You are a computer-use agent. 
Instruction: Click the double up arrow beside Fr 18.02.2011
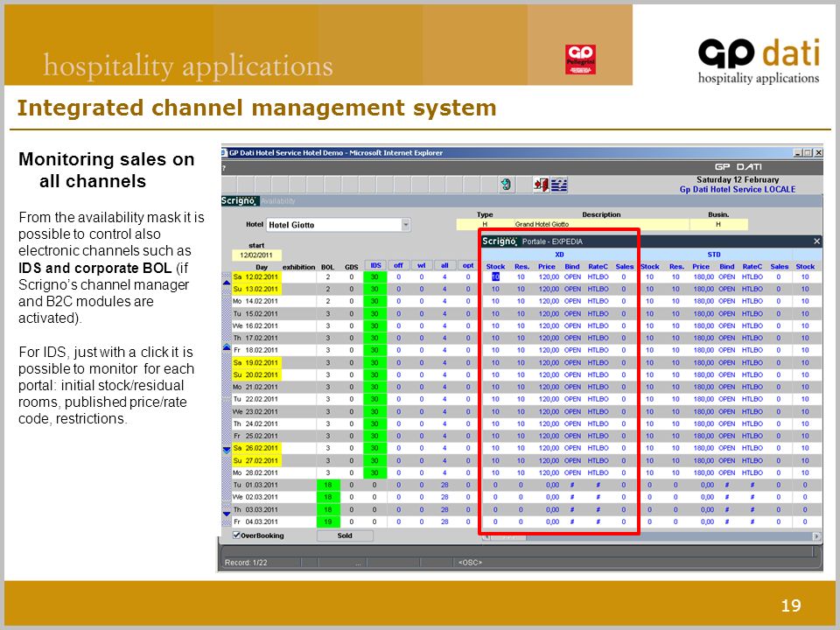pyautogui.click(x=227, y=347)
